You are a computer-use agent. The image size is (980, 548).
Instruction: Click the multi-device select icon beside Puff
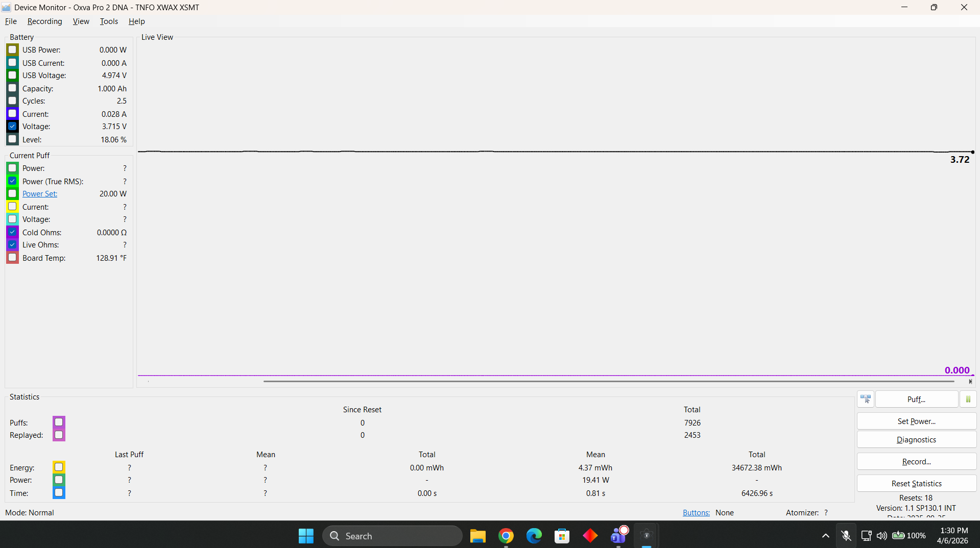click(866, 400)
